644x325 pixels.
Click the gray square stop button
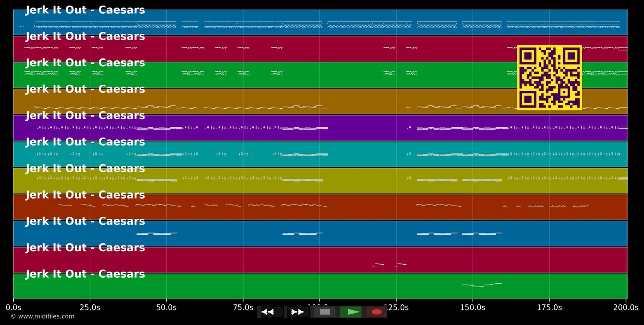point(325,312)
